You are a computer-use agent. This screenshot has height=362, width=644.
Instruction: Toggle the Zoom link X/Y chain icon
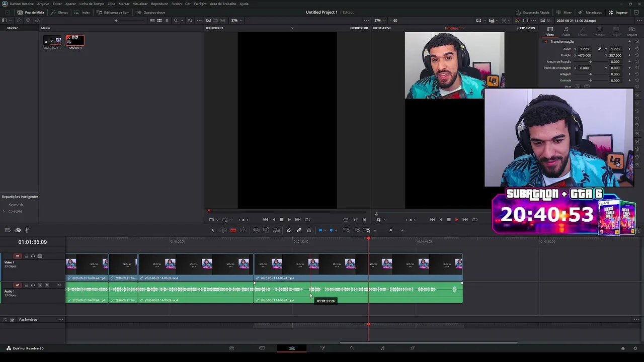(x=599, y=49)
